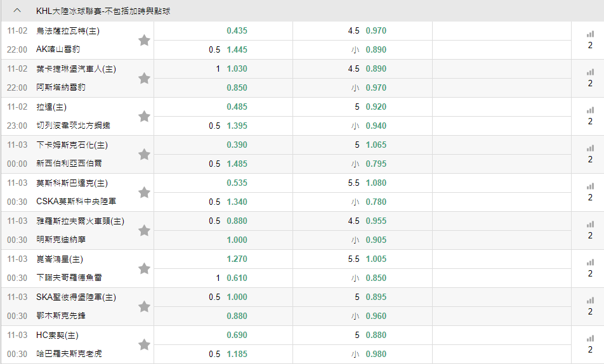Open team name 烏法薩拉瓦特(主)
The width and height of the screenshot is (604, 364).
click(68, 31)
